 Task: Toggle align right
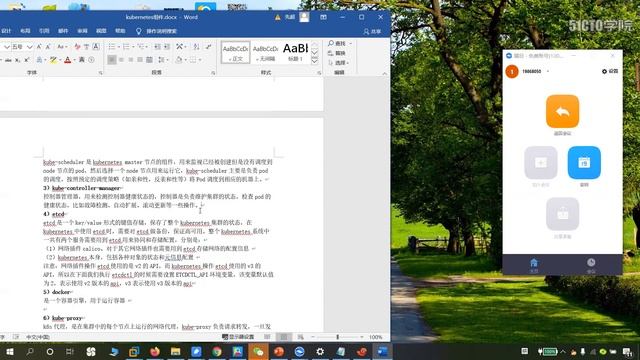coord(131,60)
